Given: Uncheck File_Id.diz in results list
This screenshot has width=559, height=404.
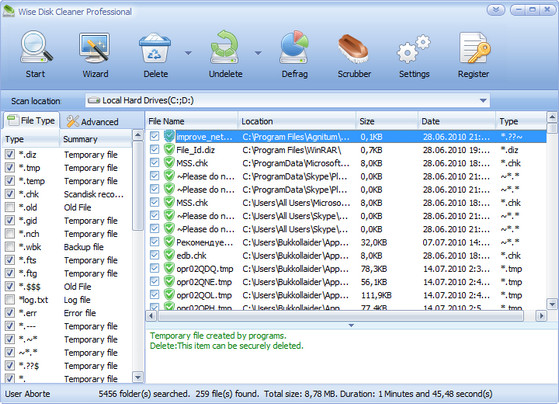Looking at the screenshot, I should point(154,149).
